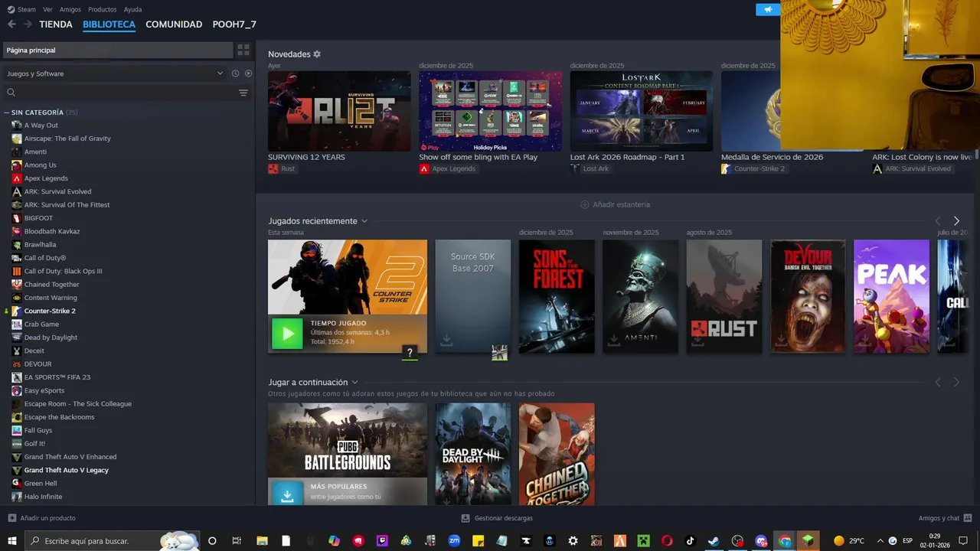Viewport: 980px width, 551px height.
Task: Open Amigos y chat
Action: (x=945, y=518)
